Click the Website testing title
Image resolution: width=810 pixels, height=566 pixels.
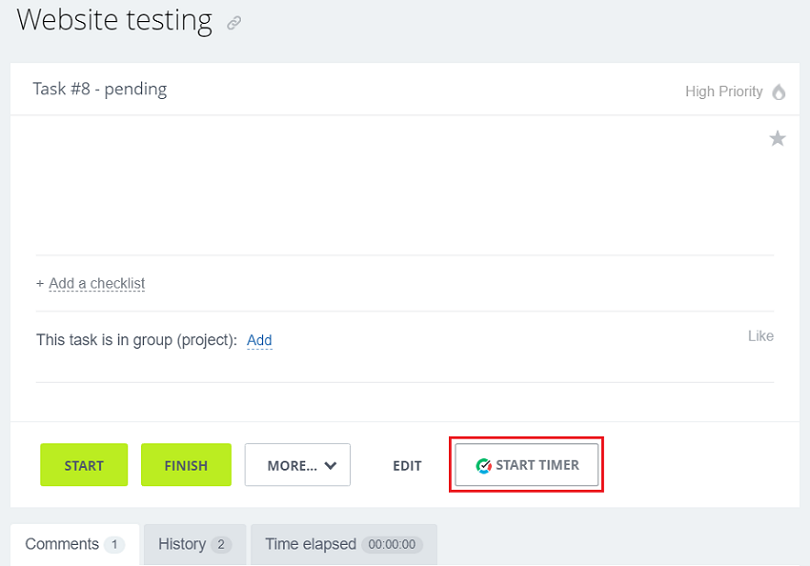pos(114,21)
